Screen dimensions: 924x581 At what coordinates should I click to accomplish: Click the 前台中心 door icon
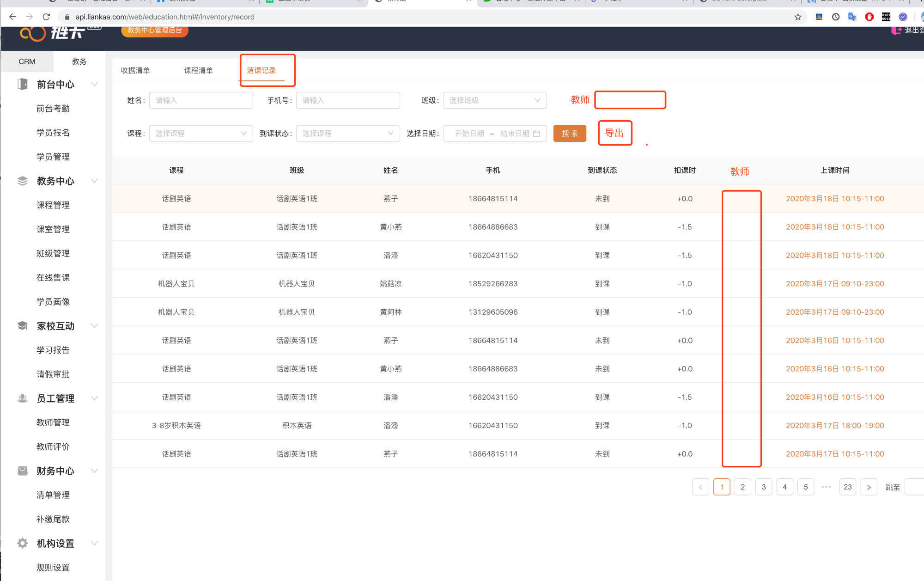coord(22,84)
